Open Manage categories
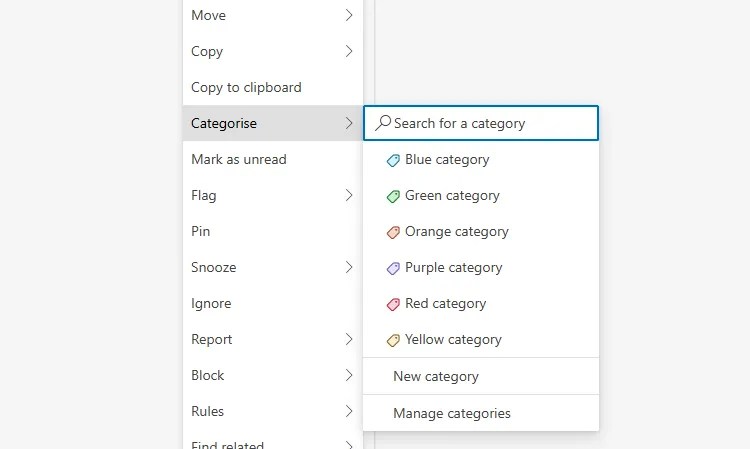750x449 pixels. click(452, 413)
